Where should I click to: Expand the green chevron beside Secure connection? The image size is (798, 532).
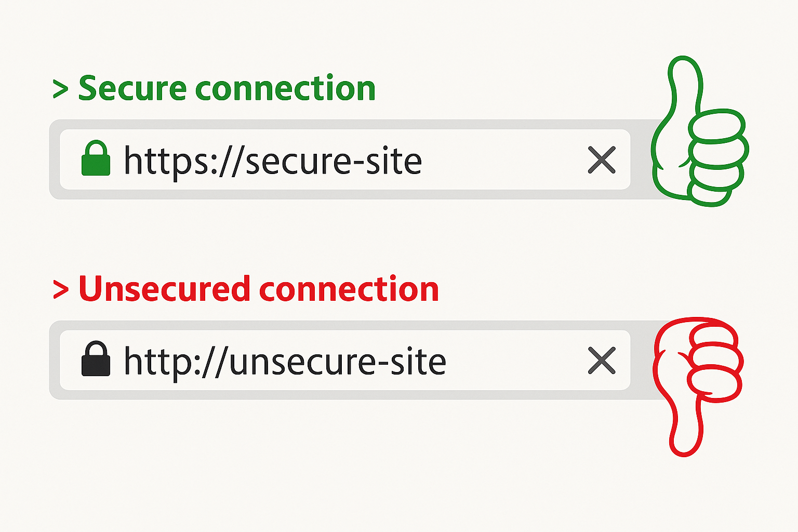(61, 89)
